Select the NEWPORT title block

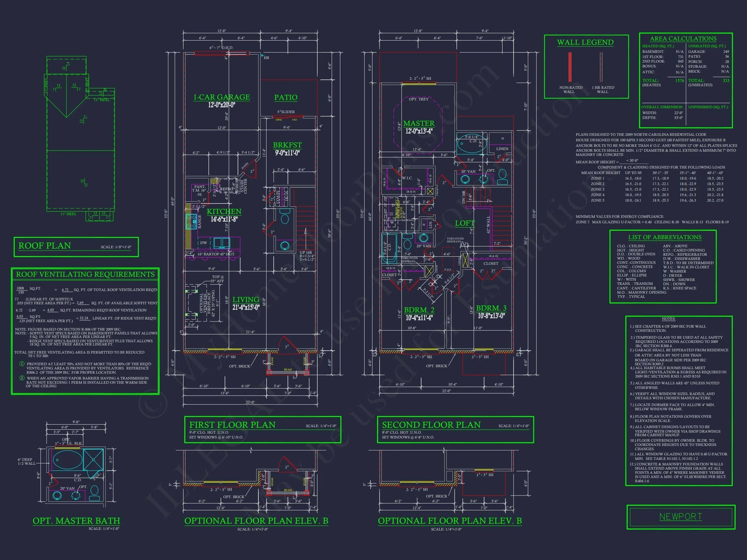point(681,517)
